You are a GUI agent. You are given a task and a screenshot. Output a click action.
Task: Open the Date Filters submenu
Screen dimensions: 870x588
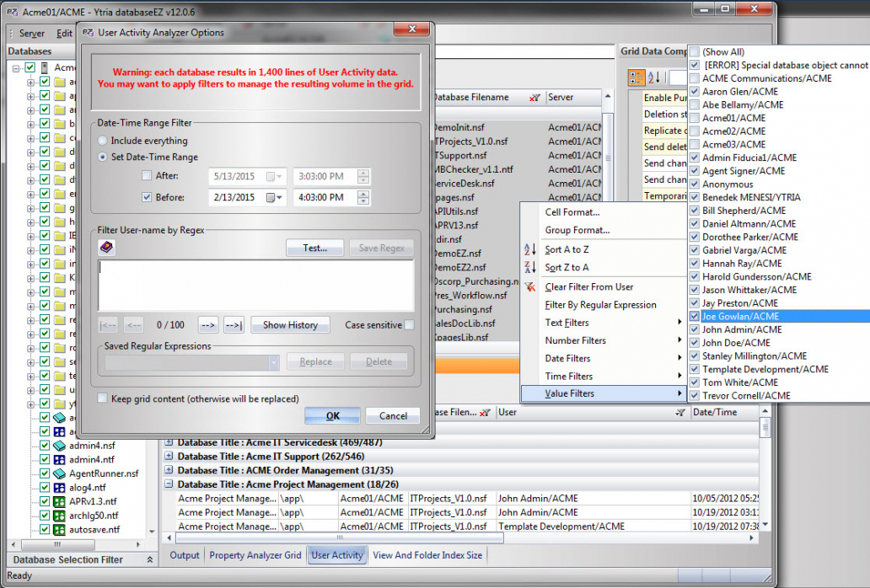tap(603, 359)
